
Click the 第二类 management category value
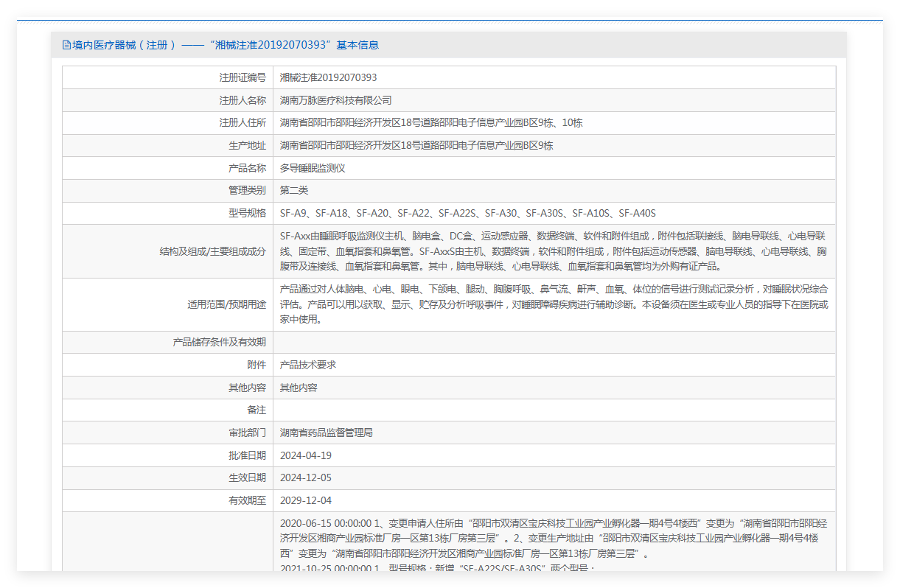click(x=294, y=190)
